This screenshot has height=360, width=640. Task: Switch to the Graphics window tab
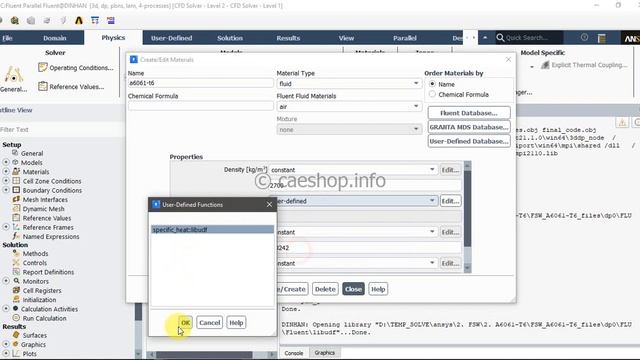324,353
